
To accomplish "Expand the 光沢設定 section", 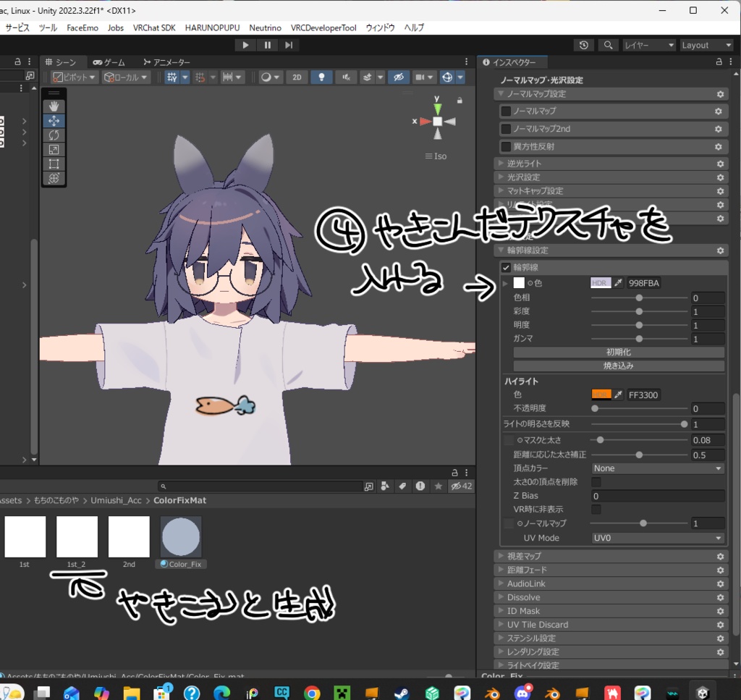I will point(609,177).
